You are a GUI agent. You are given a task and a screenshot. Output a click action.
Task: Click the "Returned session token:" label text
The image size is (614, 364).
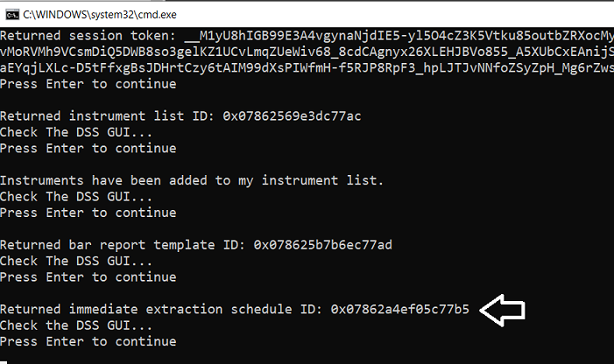[x=88, y=36]
